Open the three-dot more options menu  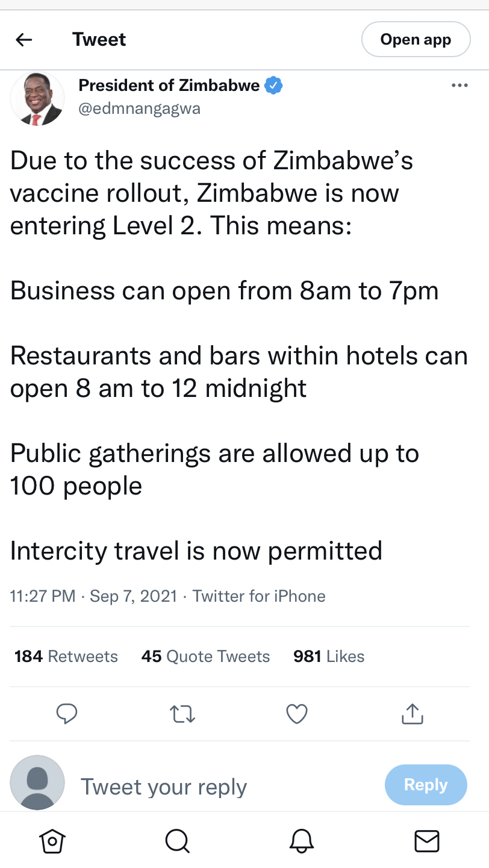459,86
